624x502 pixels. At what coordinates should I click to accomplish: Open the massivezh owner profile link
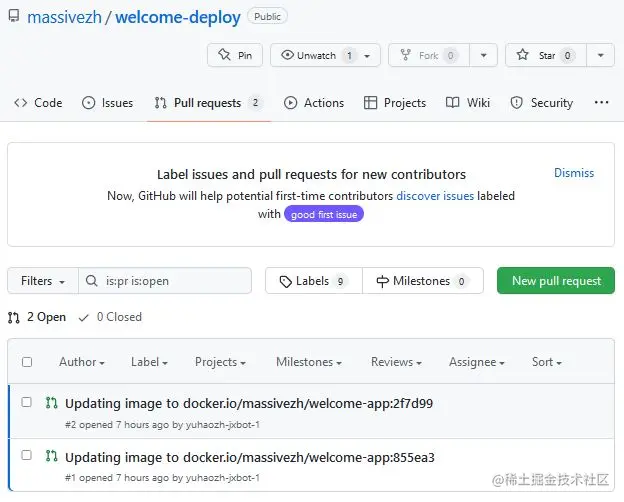[x=64, y=18]
